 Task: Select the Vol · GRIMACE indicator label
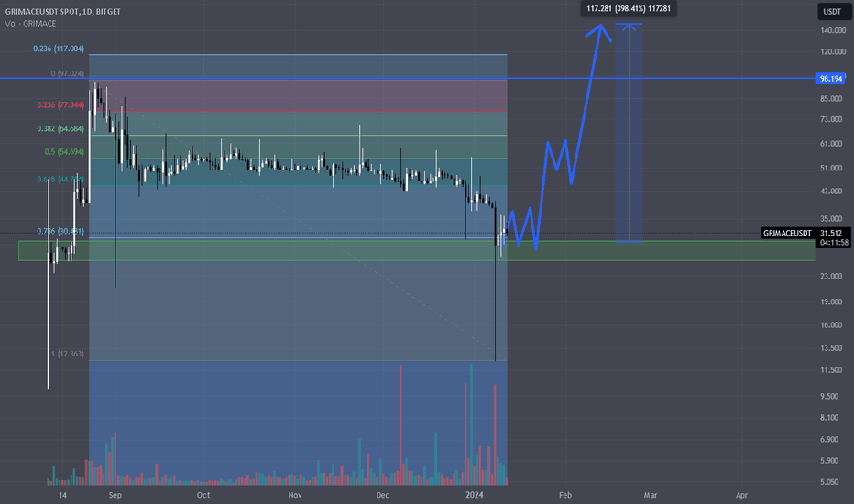30,24
